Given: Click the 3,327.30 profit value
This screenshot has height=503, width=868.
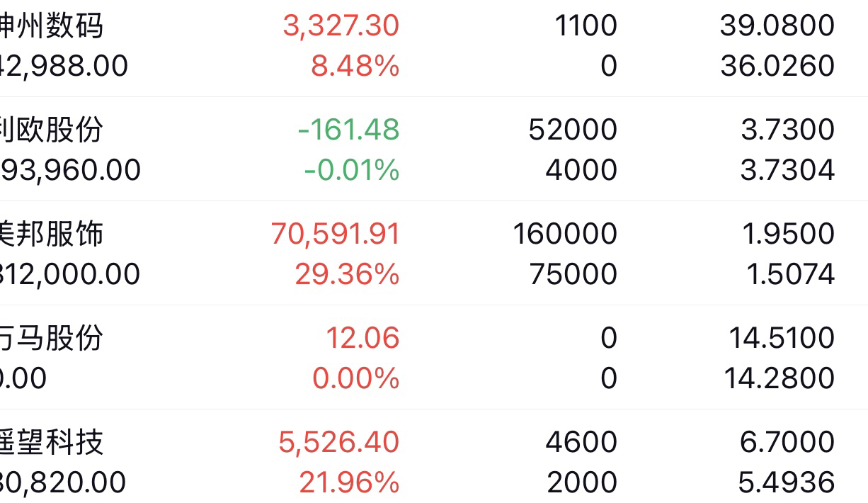Looking at the screenshot, I should (341, 26).
